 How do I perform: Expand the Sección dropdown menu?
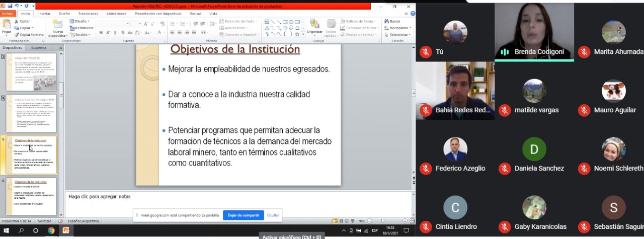click(x=89, y=35)
